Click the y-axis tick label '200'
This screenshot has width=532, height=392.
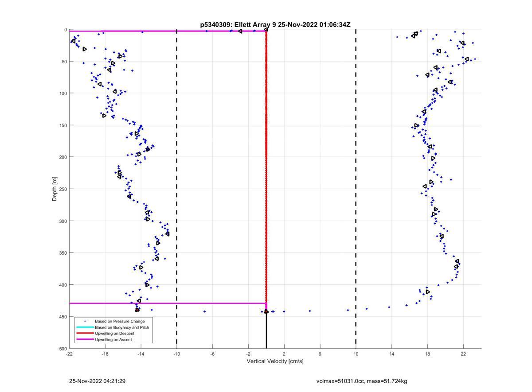(63, 157)
